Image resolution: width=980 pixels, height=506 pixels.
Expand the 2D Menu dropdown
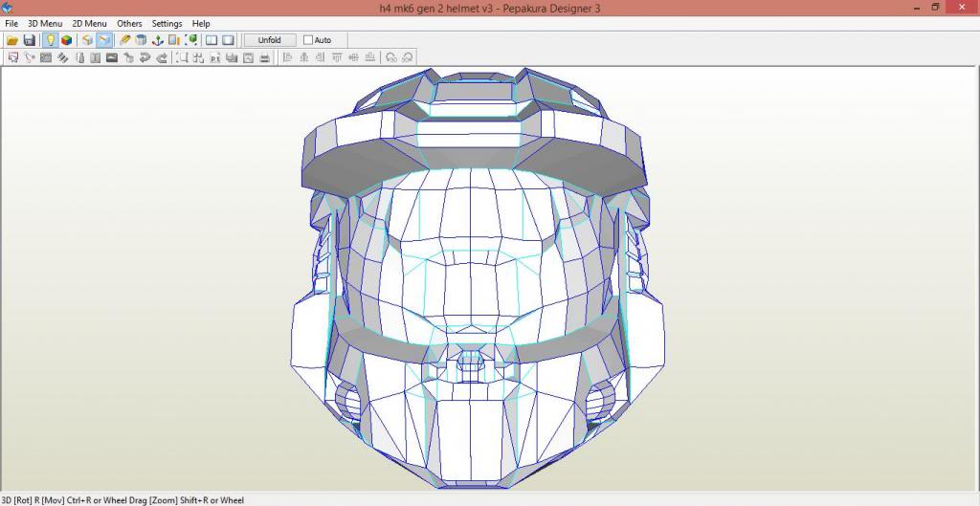(x=89, y=23)
